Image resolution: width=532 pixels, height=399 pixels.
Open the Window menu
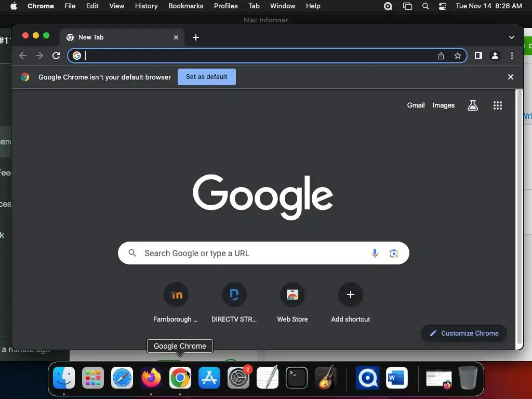[x=283, y=6]
